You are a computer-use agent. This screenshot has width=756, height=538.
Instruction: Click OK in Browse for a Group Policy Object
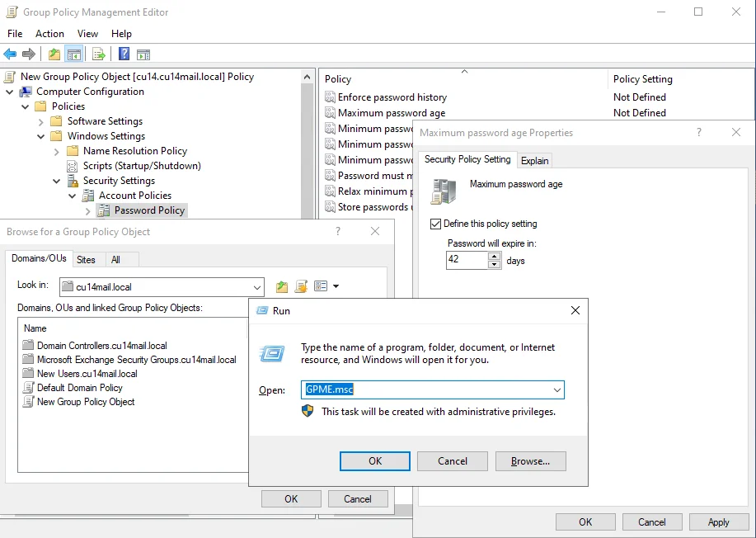tap(291, 499)
